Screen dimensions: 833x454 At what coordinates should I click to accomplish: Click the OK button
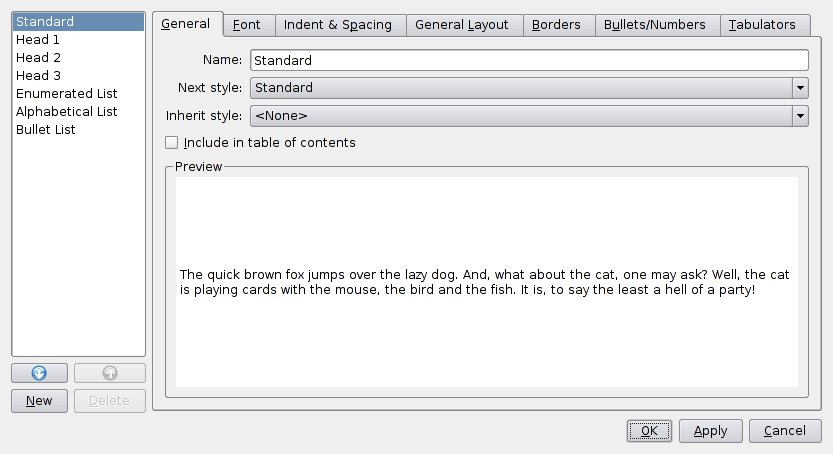pyautogui.click(x=649, y=431)
